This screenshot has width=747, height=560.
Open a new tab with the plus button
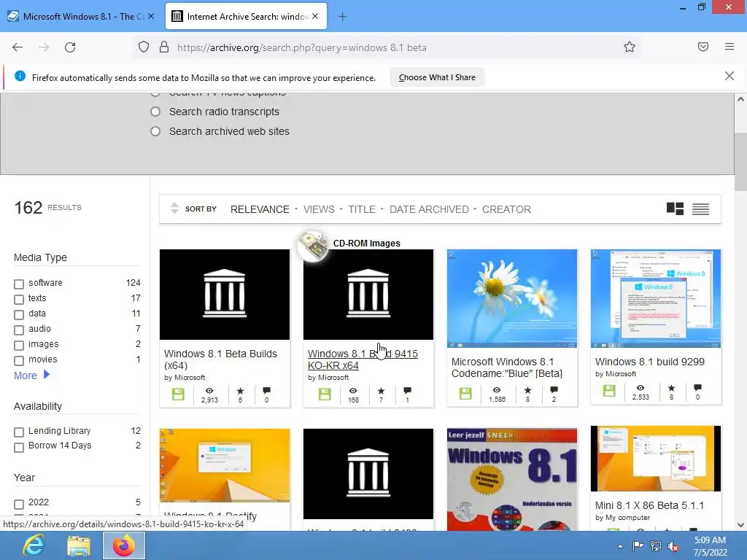click(343, 17)
